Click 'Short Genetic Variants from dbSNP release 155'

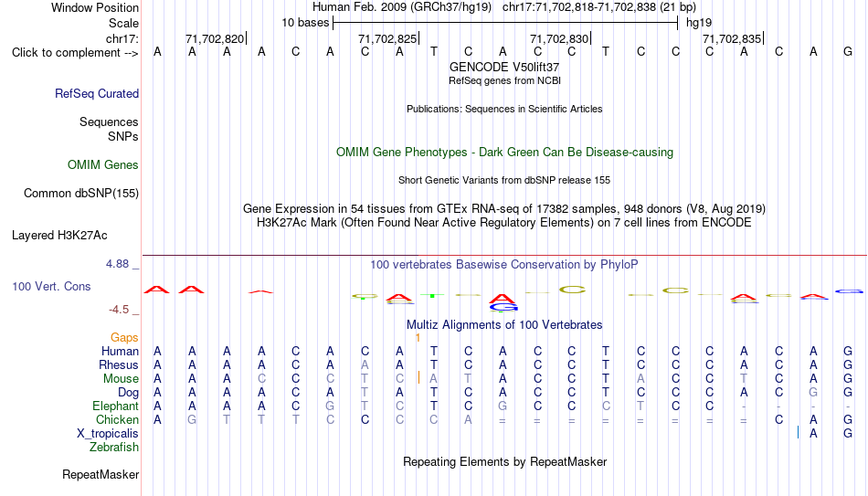(504, 180)
